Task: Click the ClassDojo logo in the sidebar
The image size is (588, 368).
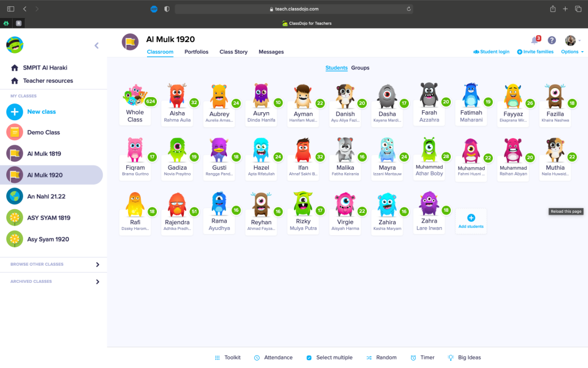Action: coord(13,45)
